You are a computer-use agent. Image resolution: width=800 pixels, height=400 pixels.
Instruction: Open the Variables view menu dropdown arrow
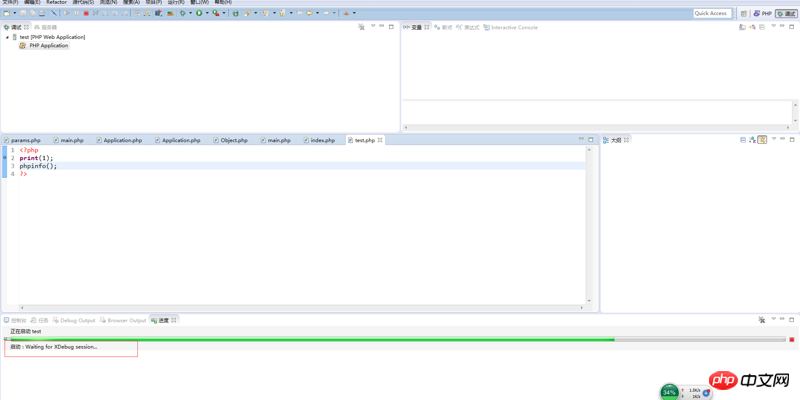click(x=773, y=26)
